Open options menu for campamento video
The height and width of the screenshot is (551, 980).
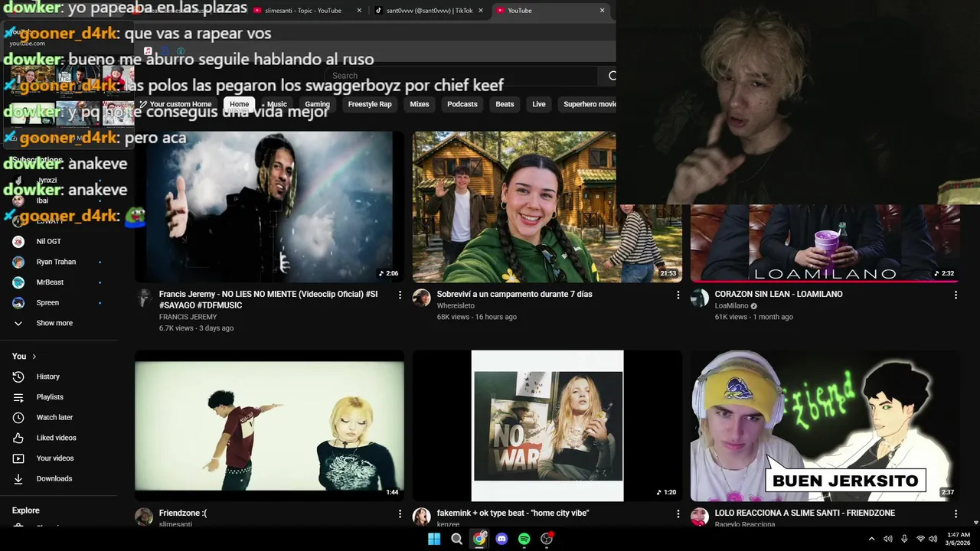coord(678,295)
